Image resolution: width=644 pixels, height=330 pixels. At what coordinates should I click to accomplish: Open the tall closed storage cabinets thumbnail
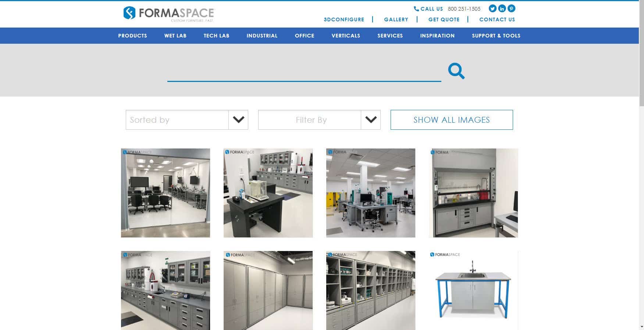coord(268,290)
